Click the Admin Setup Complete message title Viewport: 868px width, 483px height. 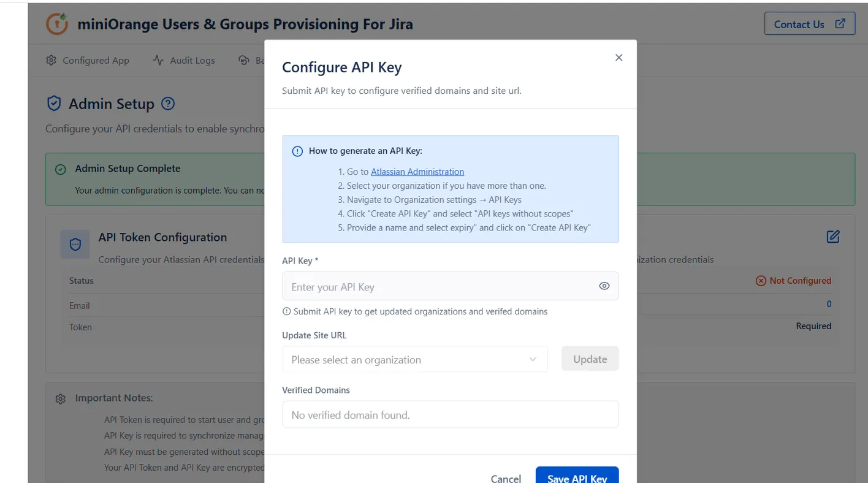pos(128,169)
